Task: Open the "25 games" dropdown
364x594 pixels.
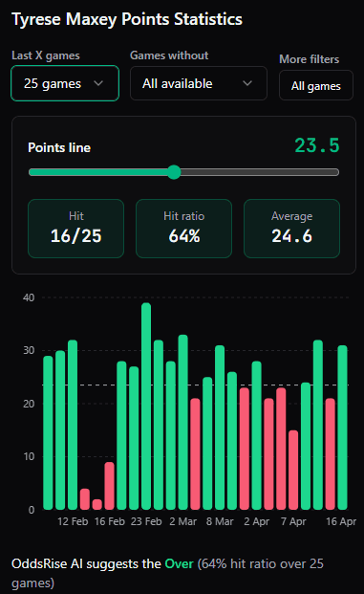Action: pyautogui.click(x=65, y=83)
